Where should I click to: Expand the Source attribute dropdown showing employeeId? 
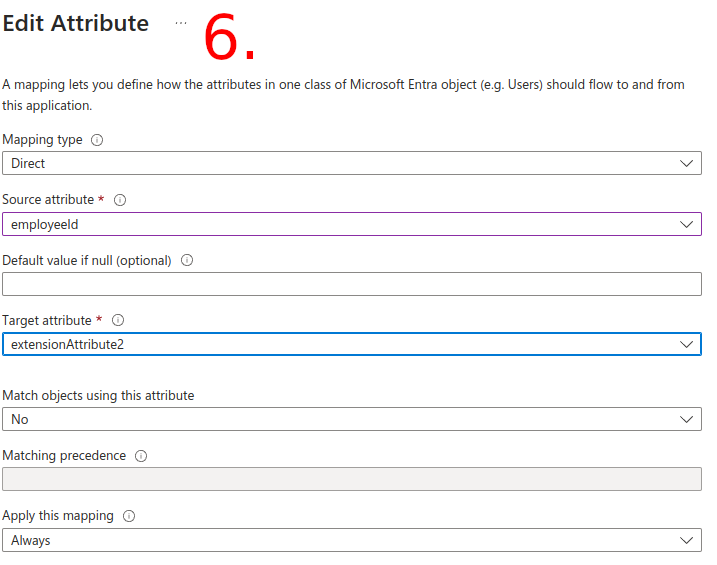pos(351,224)
